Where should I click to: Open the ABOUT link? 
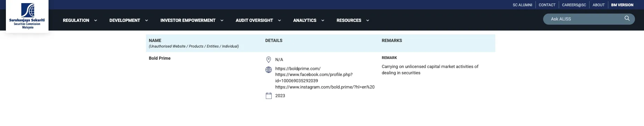599,5
